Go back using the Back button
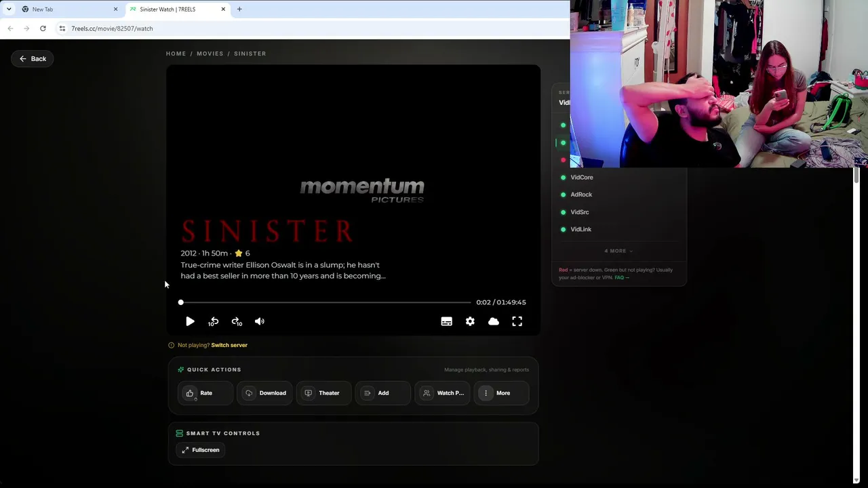This screenshot has height=488, width=868. tap(33, 59)
